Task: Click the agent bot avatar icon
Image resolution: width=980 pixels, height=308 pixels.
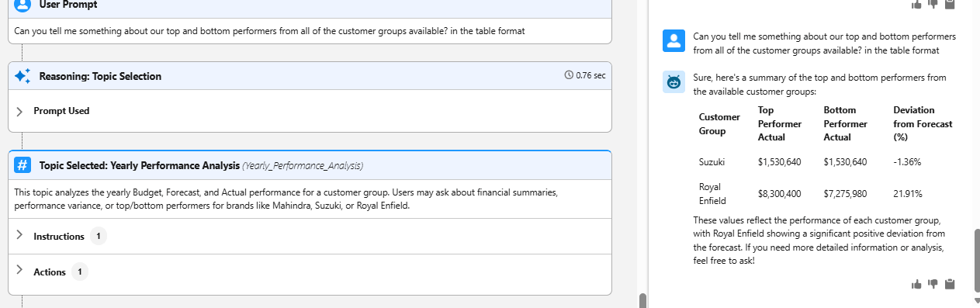Action: click(x=673, y=82)
